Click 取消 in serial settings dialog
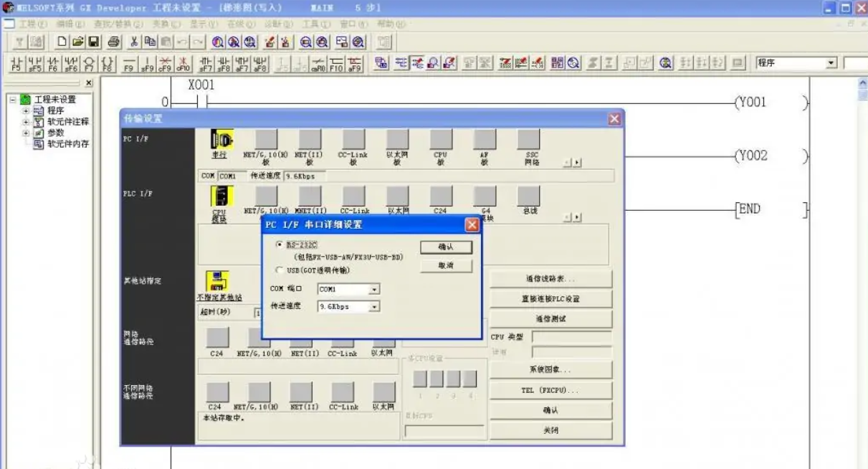The width and height of the screenshot is (868, 469). point(446,265)
